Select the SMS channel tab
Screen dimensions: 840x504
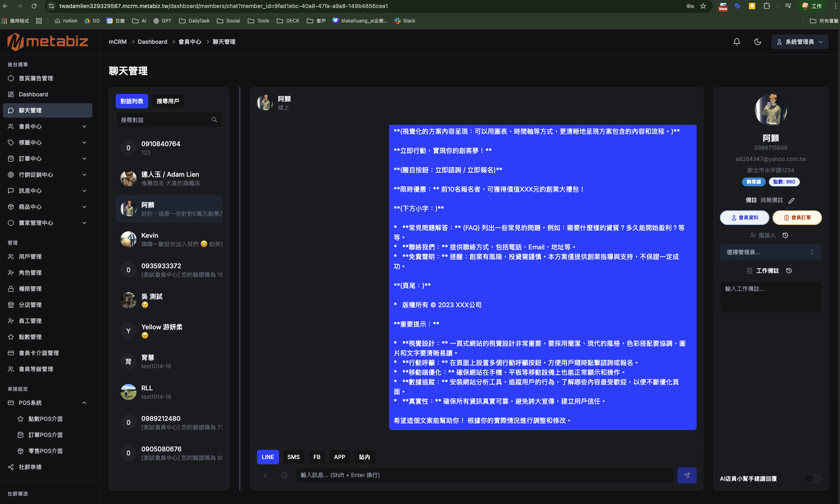point(293,457)
